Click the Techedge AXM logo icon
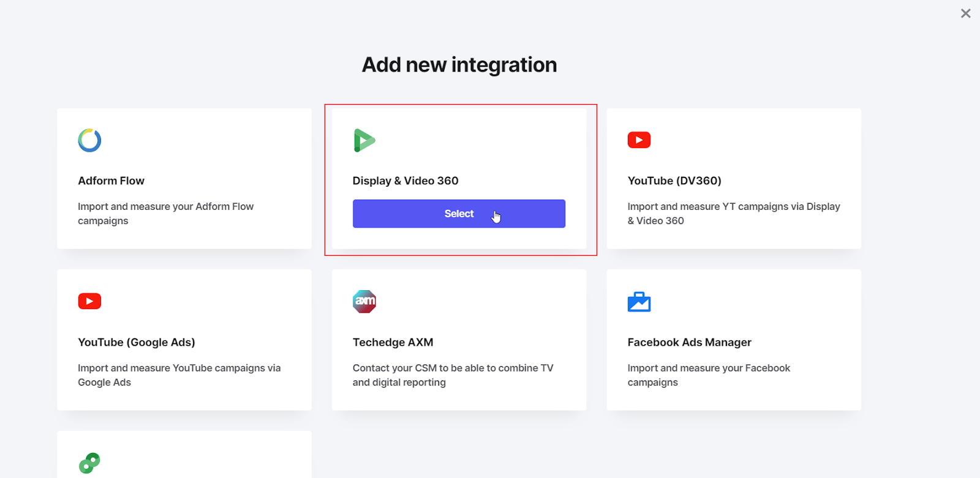Image resolution: width=980 pixels, height=478 pixels. click(364, 301)
